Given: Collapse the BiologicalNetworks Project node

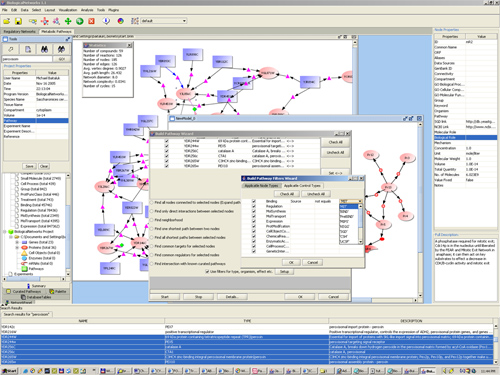Looking at the screenshot, I should tap(5, 232).
